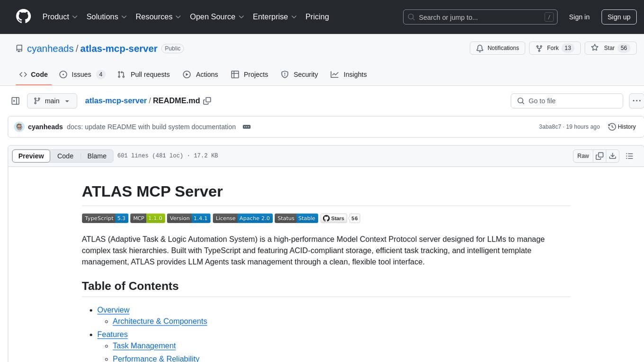644x362 pixels.
Task: Expand the Resources menu
Action: (x=158, y=17)
